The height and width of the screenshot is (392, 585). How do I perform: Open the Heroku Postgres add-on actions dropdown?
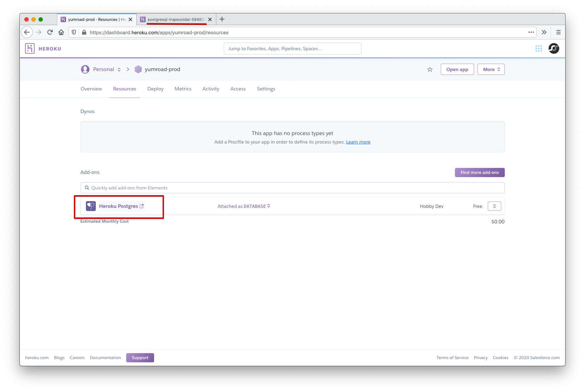coord(494,206)
